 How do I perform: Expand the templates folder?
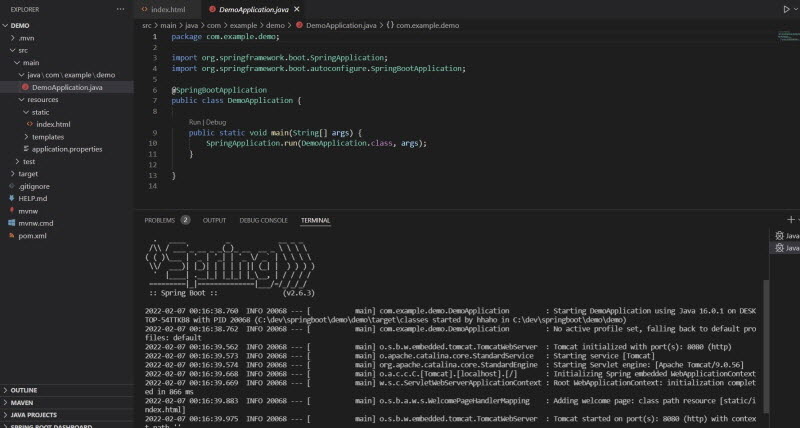coord(66,137)
